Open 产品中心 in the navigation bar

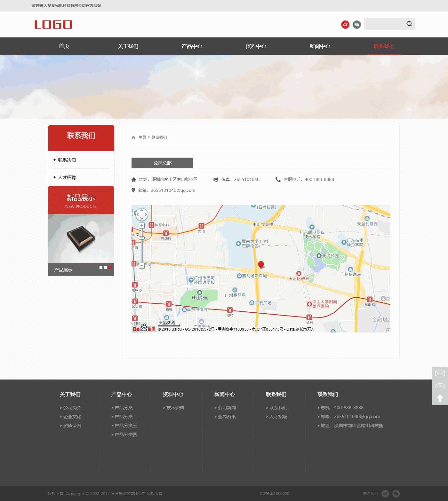point(192,46)
